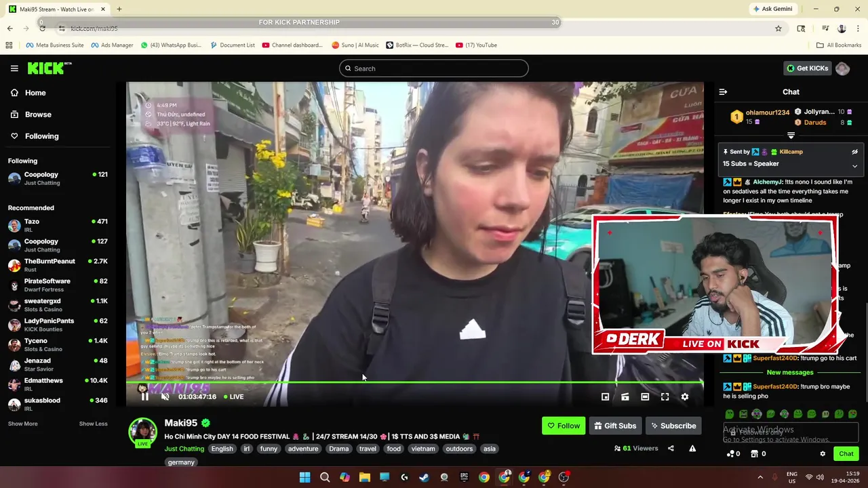Open All Bookmarks folder
Image resolution: width=868 pixels, height=488 pixels.
839,45
